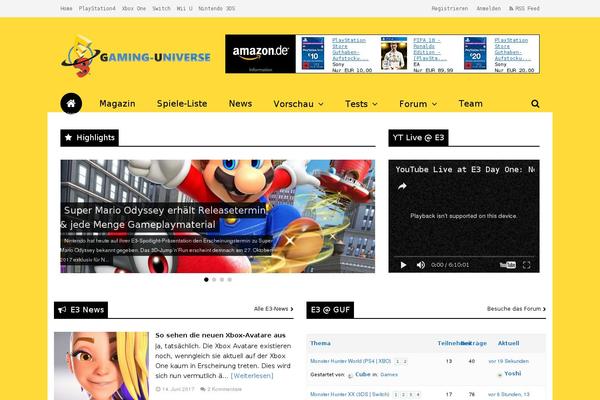Expand the Forum dropdown menu
This screenshot has width=600, height=400.
coord(418,104)
